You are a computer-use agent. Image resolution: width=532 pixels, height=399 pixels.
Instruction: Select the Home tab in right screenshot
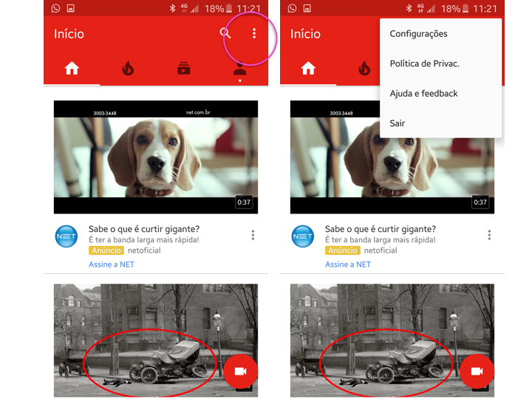[308, 68]
